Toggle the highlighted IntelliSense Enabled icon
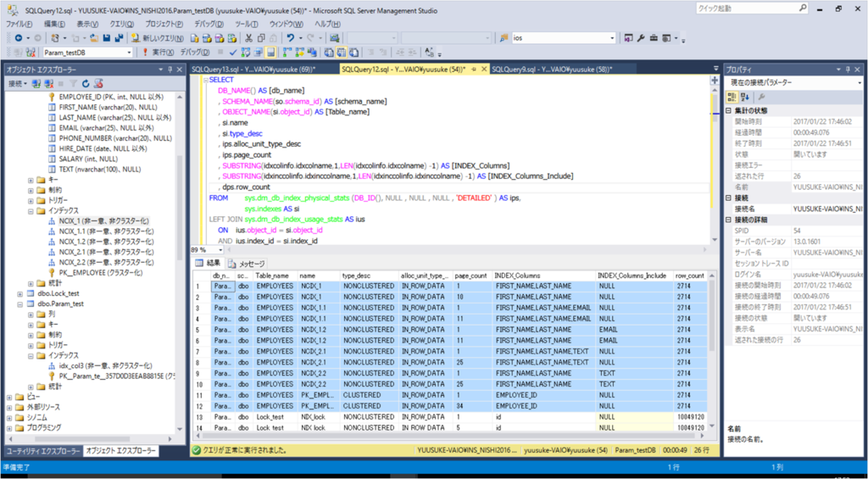 pos(269,52)
